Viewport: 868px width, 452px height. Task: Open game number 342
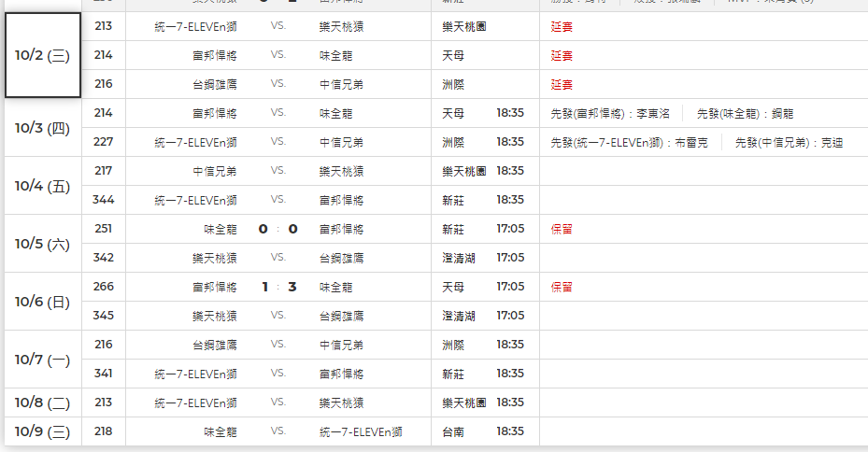click(104, 257)
